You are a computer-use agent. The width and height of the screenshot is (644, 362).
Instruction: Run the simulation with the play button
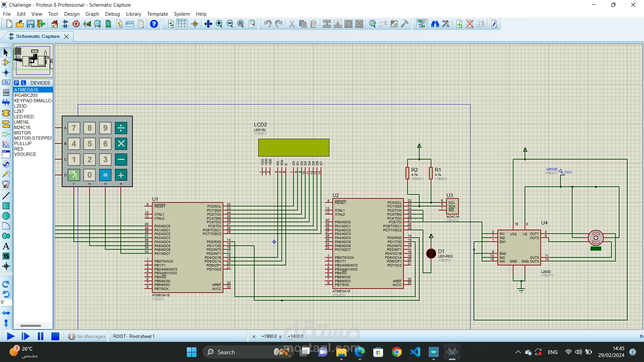[11, 336]
